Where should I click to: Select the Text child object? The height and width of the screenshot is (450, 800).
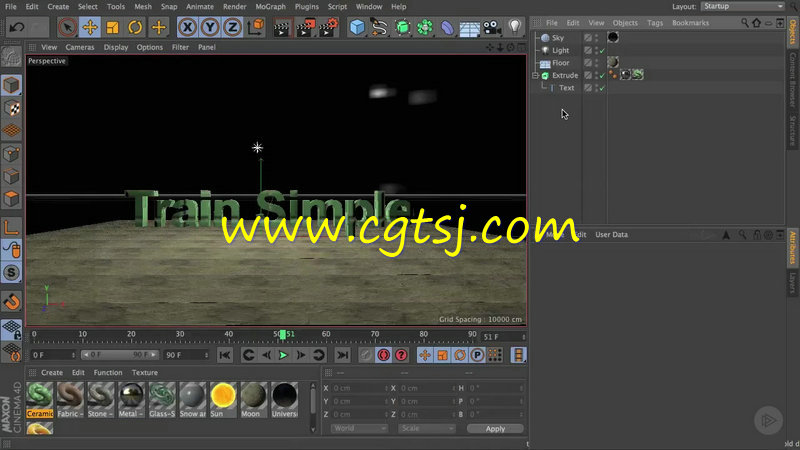[566, 88]
